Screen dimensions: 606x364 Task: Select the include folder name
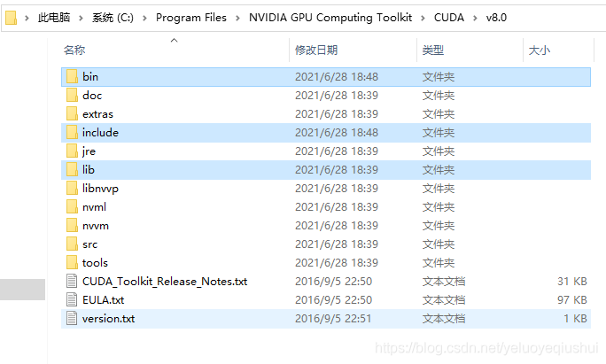tap(100, 133)
